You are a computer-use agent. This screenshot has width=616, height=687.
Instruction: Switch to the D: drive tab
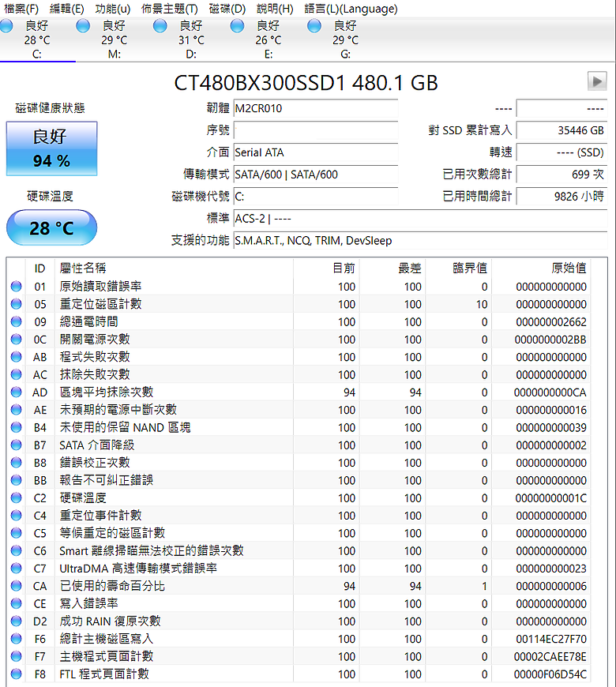point(191,39)
